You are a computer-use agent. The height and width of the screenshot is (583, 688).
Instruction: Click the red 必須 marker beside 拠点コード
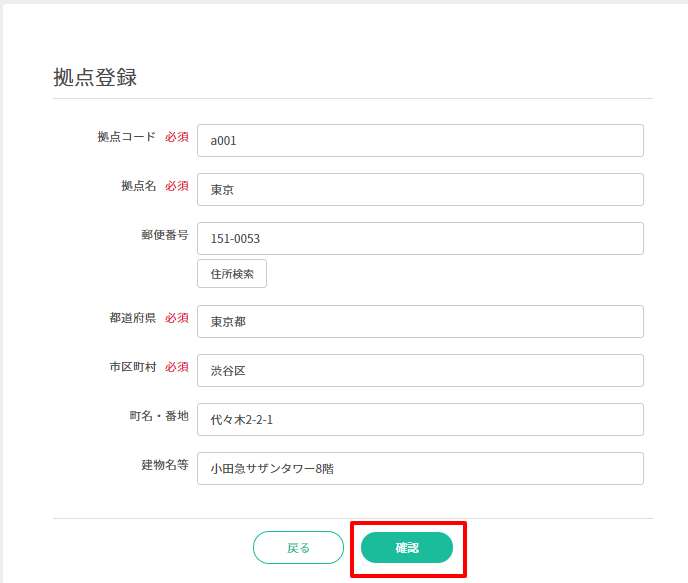coord(177,137)
